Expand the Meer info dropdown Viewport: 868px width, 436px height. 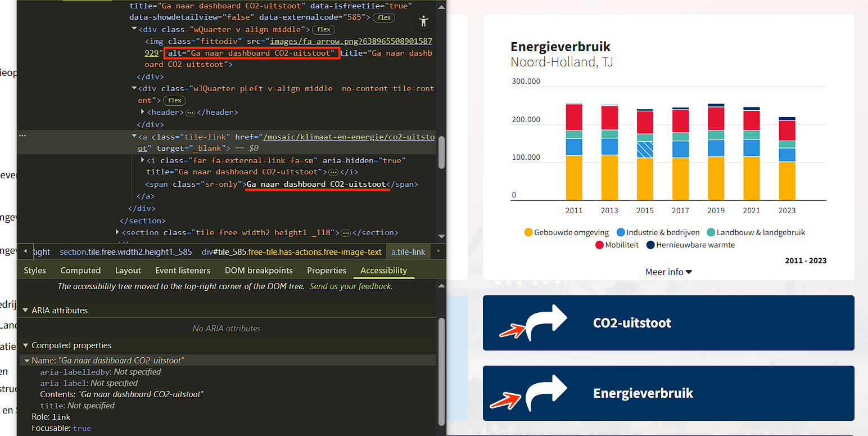coord(668,272)
